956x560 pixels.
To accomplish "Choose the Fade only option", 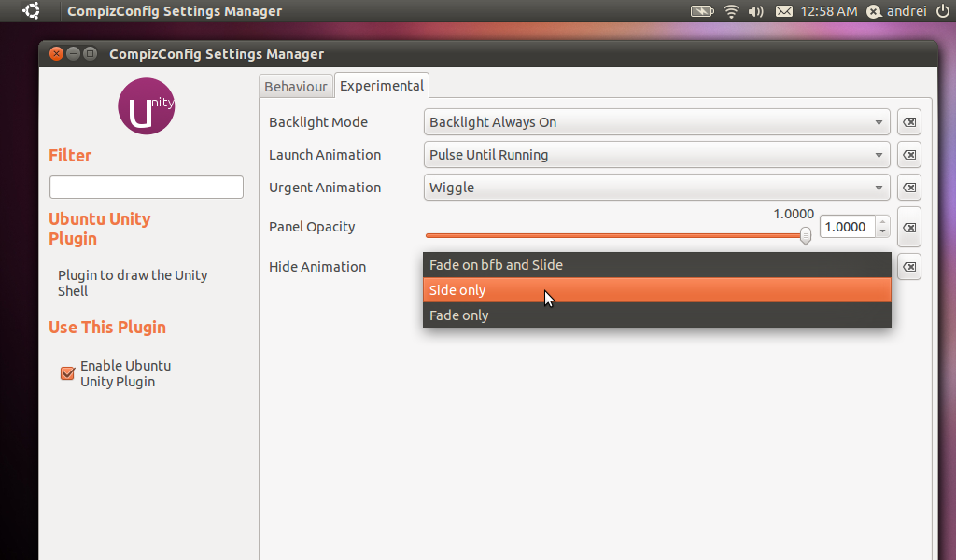I will click(656, 315).
